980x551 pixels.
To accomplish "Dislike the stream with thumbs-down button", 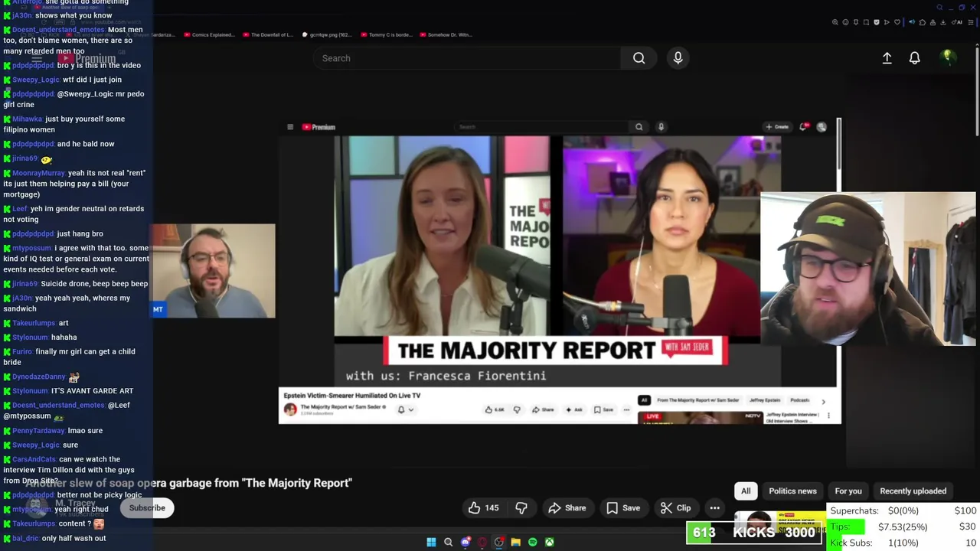I will [x=521, y=507].
